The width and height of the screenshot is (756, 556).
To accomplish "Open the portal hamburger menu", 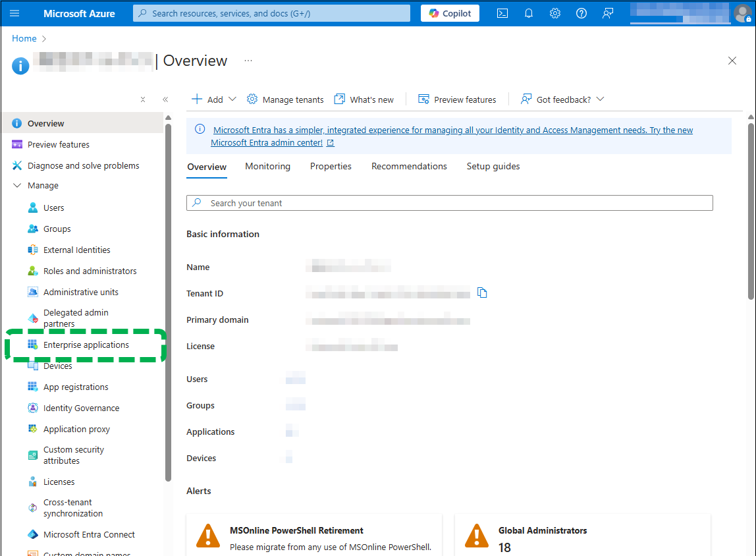I will coord(14,13).
